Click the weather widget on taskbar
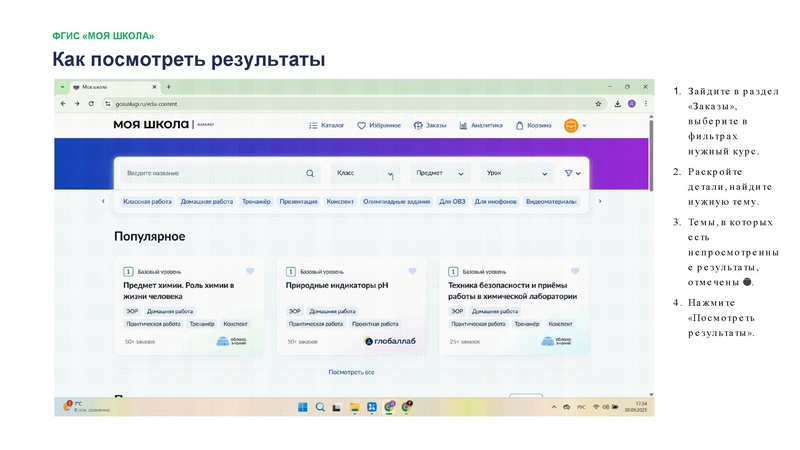800x450 pixels. [86, 407]
